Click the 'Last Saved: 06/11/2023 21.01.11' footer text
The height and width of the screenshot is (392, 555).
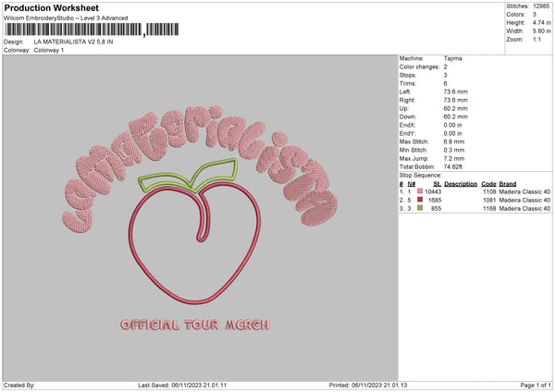(x=182, y=385)
